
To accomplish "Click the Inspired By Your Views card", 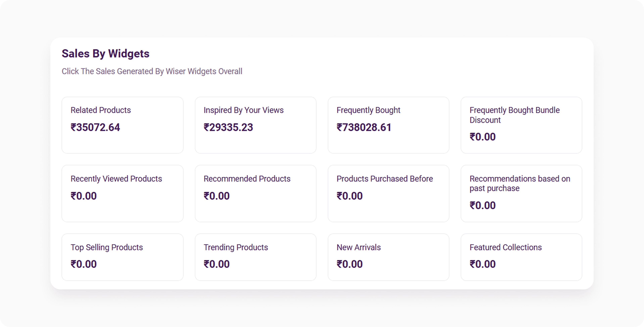I will pos(255,125).
